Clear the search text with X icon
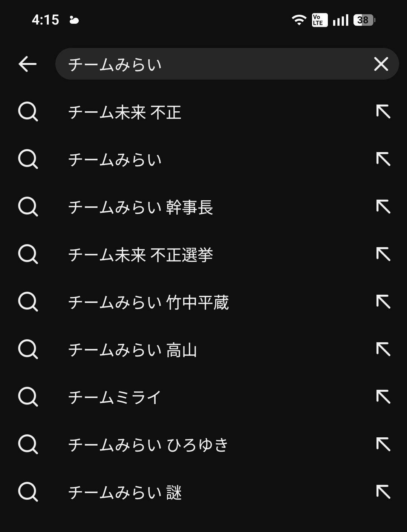407x532 pixels. point(381,64)
